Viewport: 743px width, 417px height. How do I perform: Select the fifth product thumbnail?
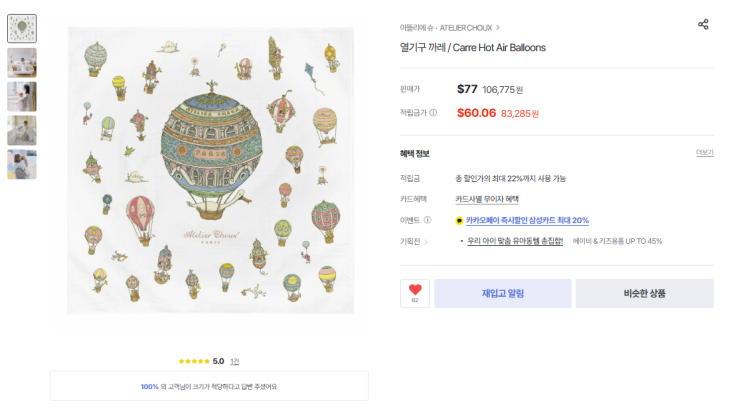point(22,164)
